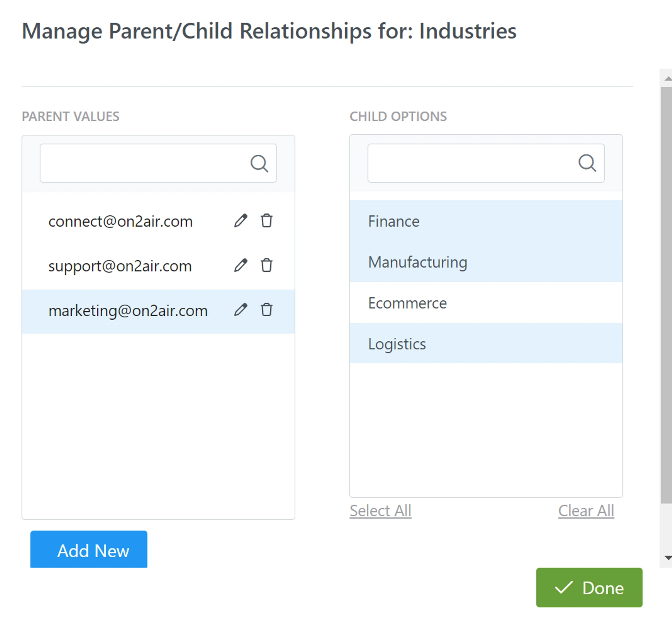The image size is (672, 628).
Task: Confirm with the green Done button
Action: click(x=589, y=588)
